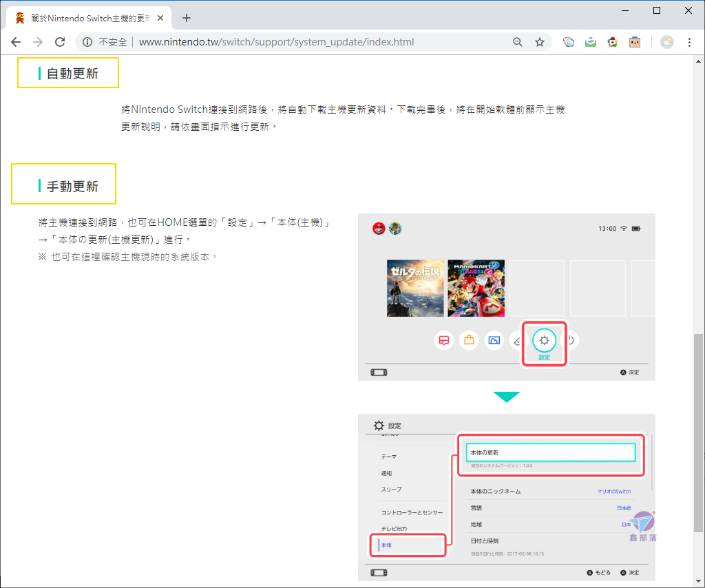This screenshot has height=588, width=705.
Task: Click the 本体 entry in settings sidebar
Action: [386, 545]
